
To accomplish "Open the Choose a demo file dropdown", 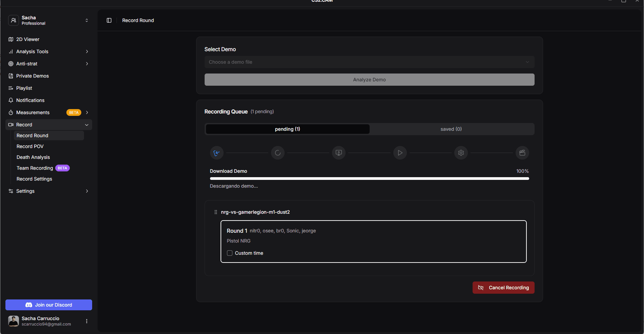I will [369, 62].
